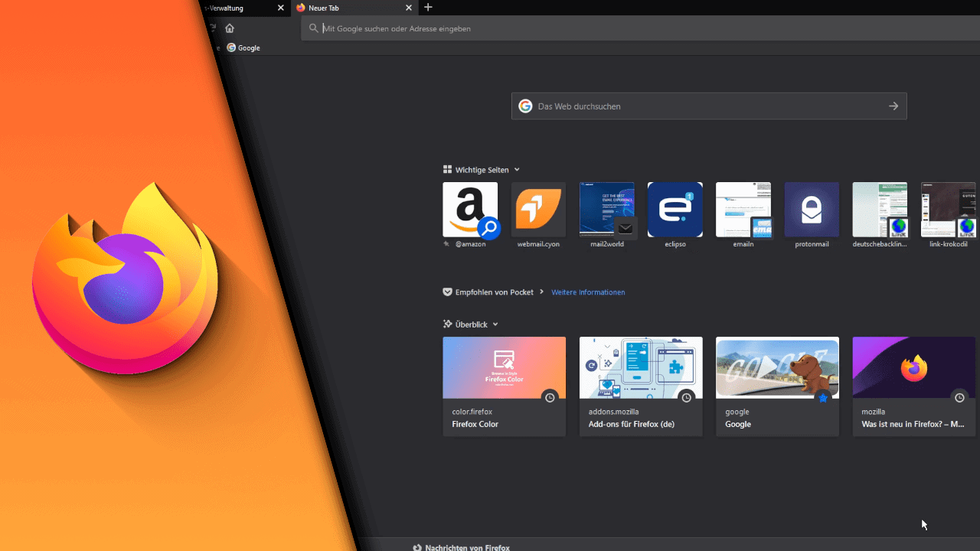The height and width of the screenshot is (551, 980).
Task: Click the Überblick sparkle icon
Action: [x=447, y=324]
